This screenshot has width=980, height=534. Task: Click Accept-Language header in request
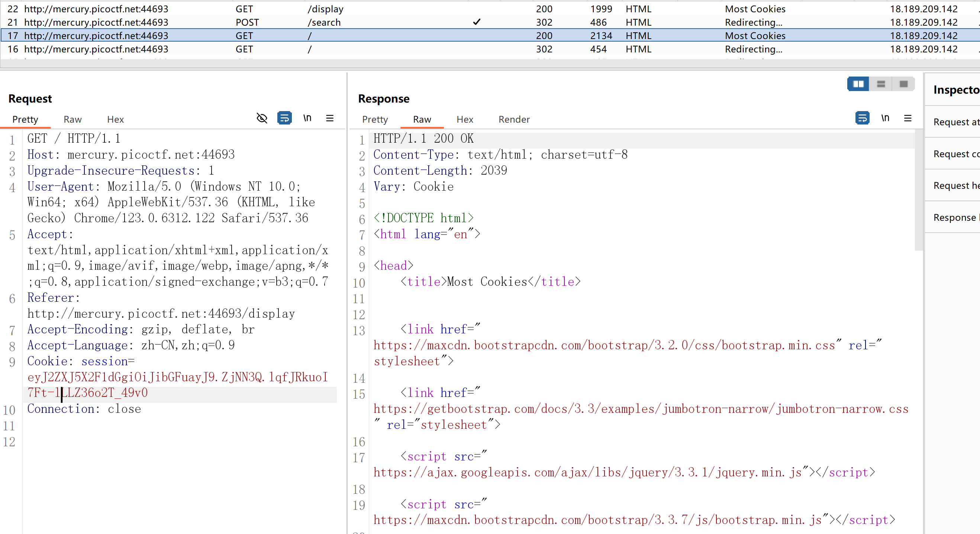pos(131,345)
